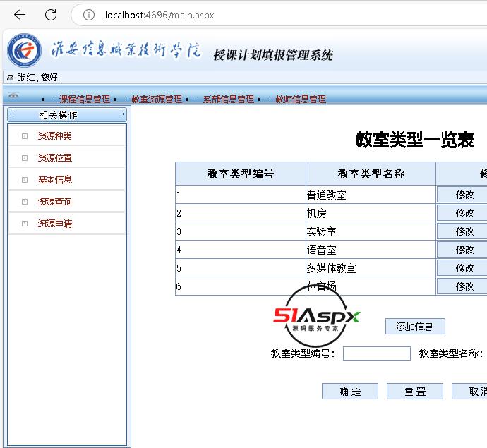Image resolution: width=487 pixels, height=448 pixels.
Task: Click the 重置 button
Action: pos(414,391)
